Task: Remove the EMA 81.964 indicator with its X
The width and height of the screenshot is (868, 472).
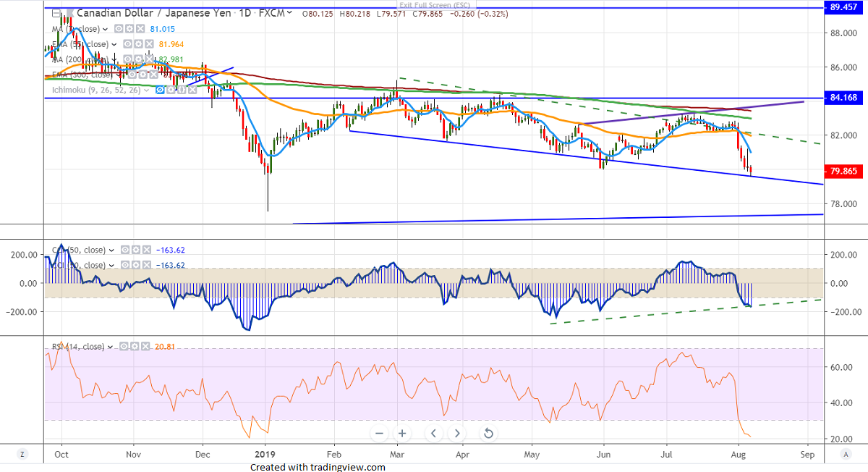Action: point(149,44)
